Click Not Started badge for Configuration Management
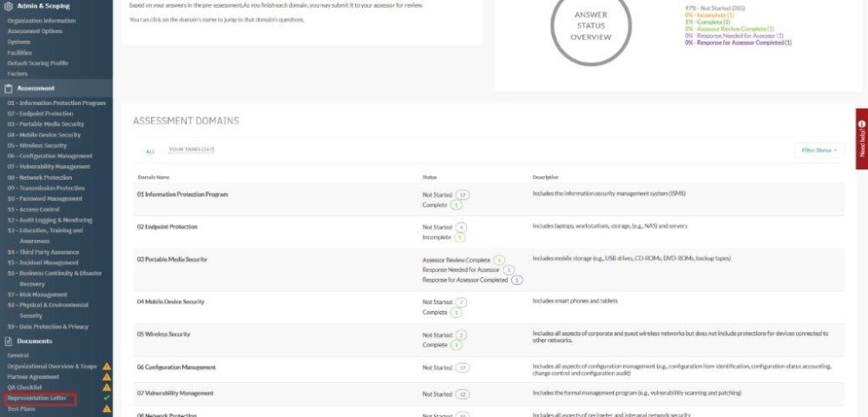 click(463, 367)
